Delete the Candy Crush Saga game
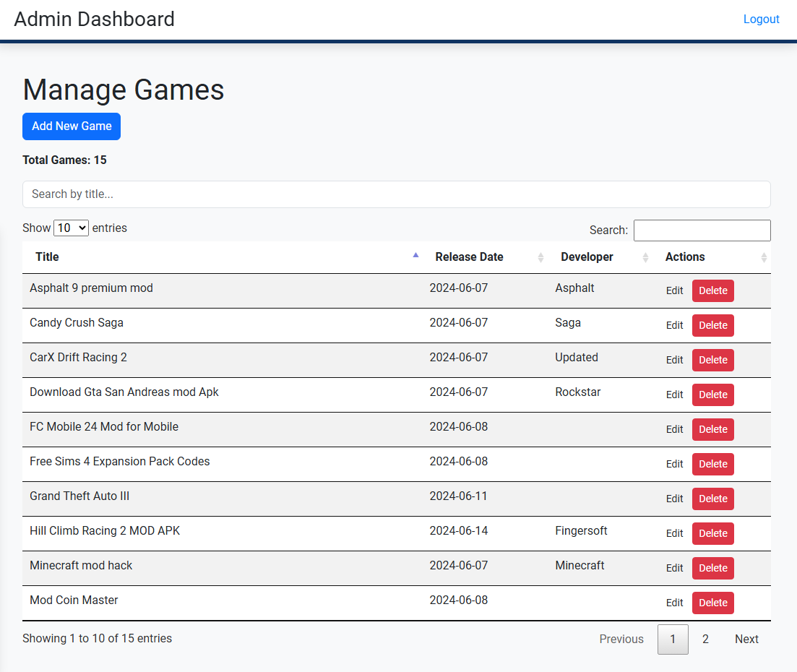This screenshot has height=672, width=797. 712,325
